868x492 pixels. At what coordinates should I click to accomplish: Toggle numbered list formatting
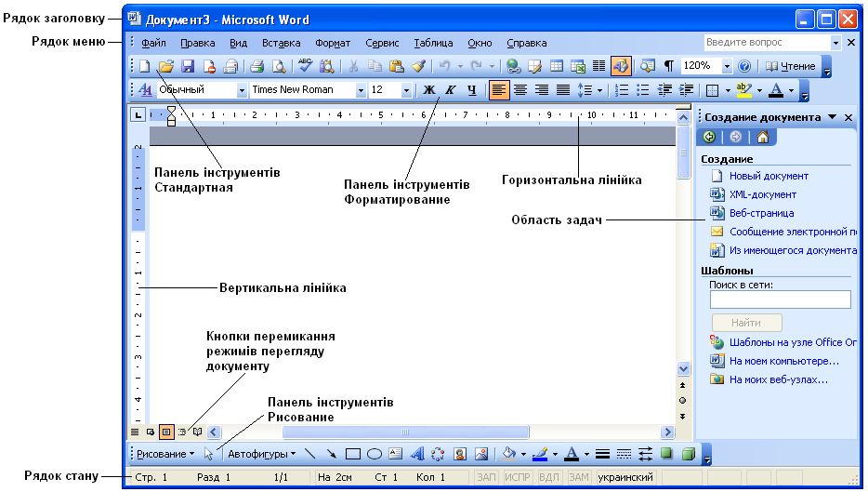[x=622, y=90]
